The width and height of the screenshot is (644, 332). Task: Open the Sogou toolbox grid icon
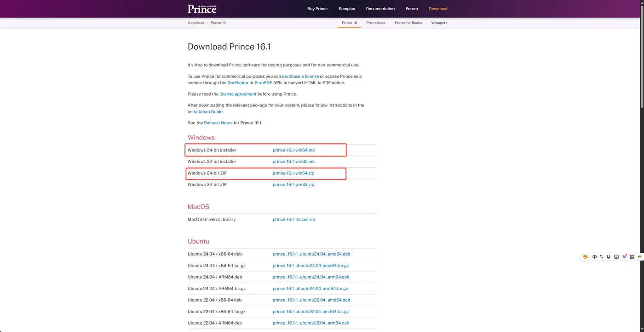[632, 257]
